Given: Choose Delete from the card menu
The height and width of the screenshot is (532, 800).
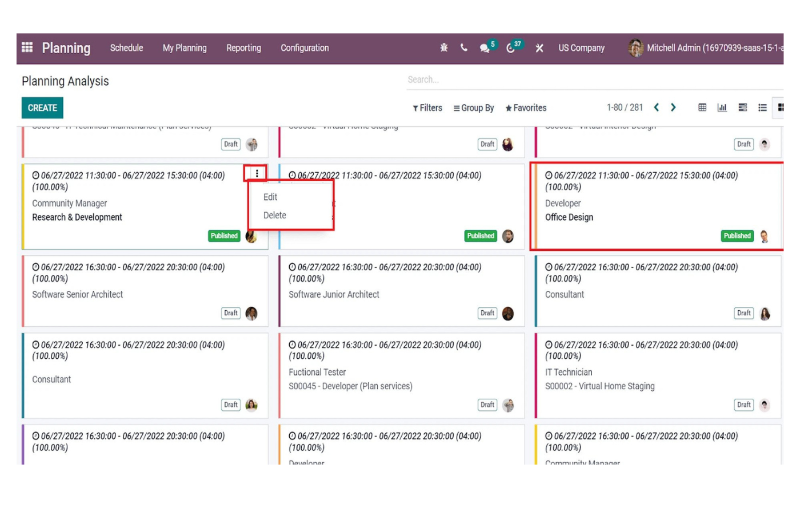Looking at the screenshot, I should point(275,215).
